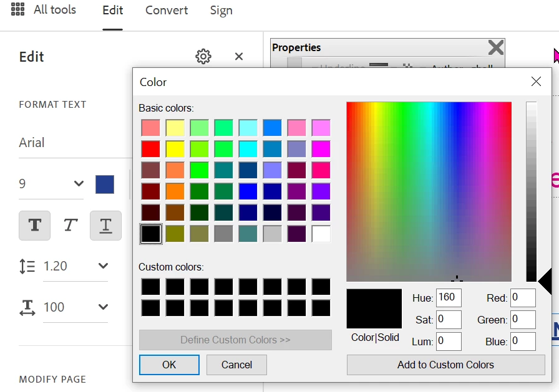Select medium gray basic color swatch
The image size is (559, 392).
coord(223,234)
